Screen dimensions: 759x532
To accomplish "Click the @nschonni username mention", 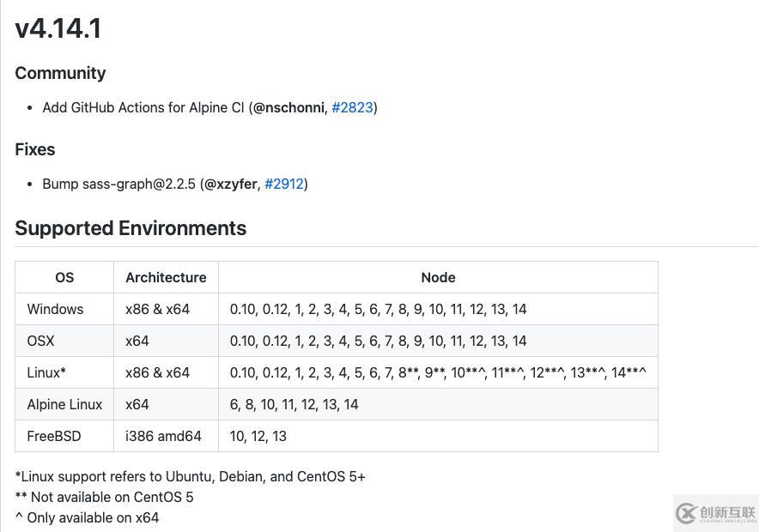I will [x=288, y=107].
